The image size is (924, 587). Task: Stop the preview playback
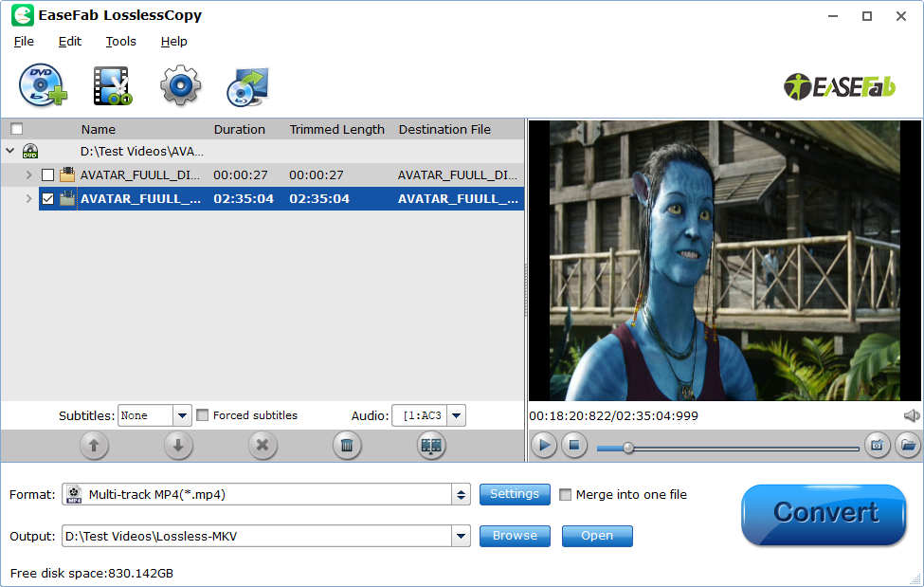(574, 445)
